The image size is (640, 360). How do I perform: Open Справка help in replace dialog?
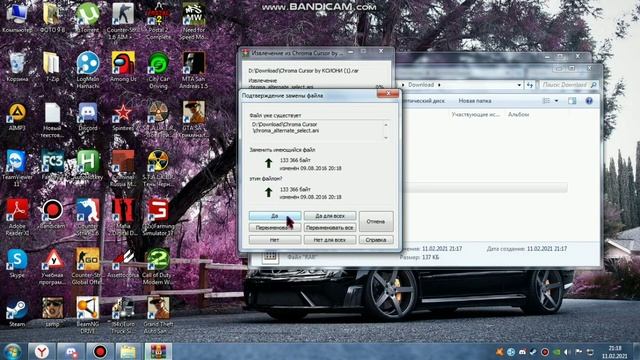pos(376,240)
